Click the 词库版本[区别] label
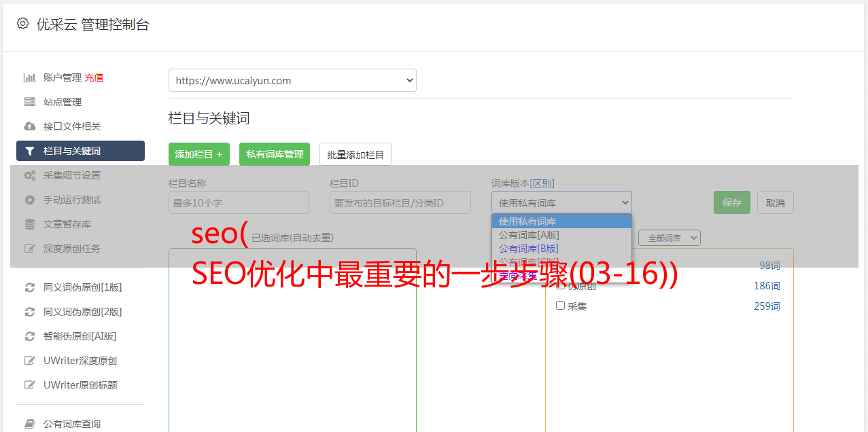The height and width of the screenshot is (432, 868). [x=523, y=183]
